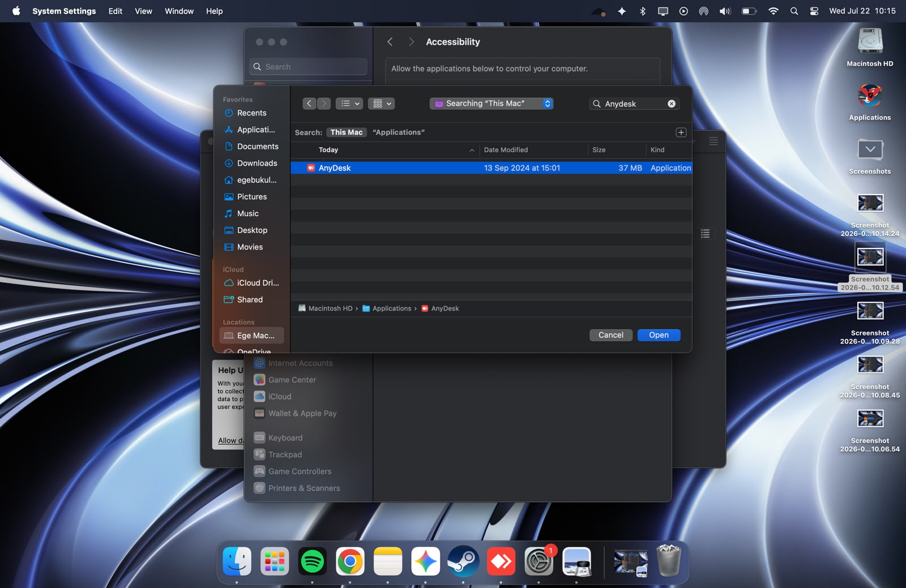Select Ege Mac location in sidebar
This screenshot has width=906, height=588.
[x=251, y=336]
